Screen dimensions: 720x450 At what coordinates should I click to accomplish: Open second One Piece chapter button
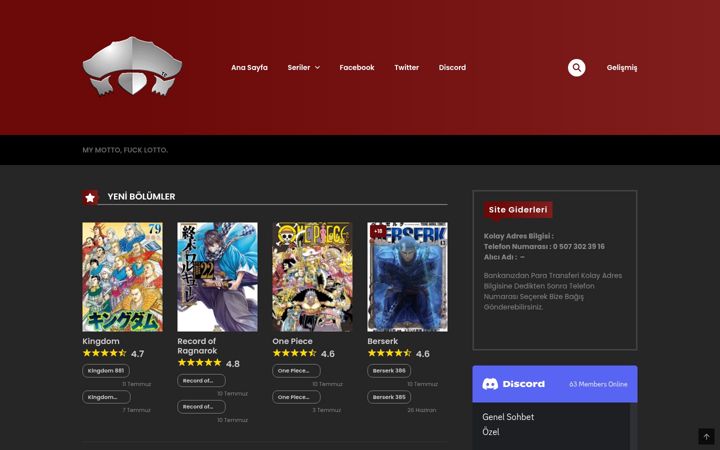click(x=297, y=397)
